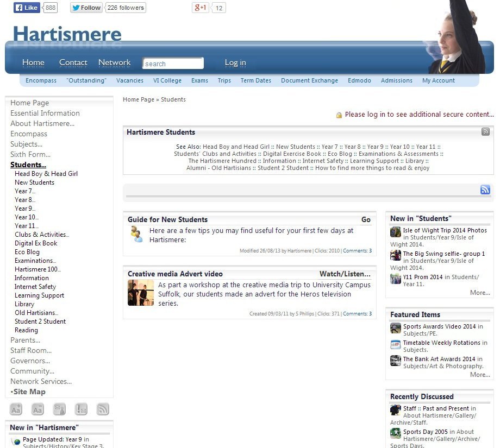Click the Google +1 button

[201, 8]
